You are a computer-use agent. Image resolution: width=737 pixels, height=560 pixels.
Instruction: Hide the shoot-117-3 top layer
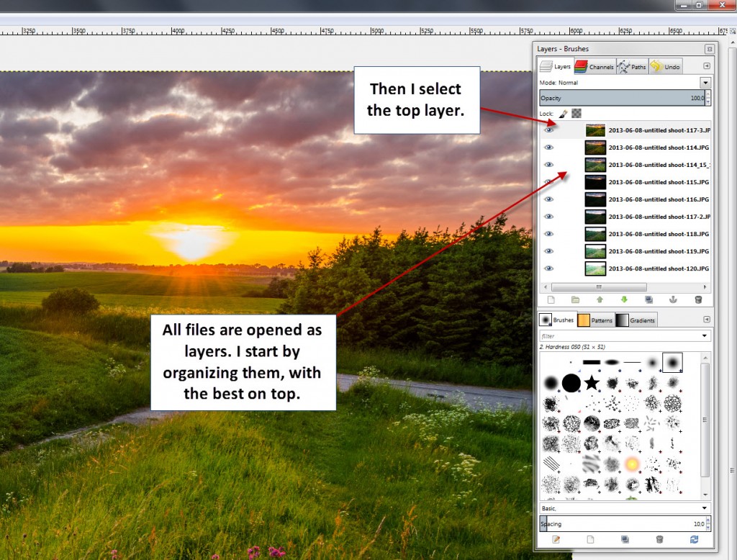coord(548,130)
